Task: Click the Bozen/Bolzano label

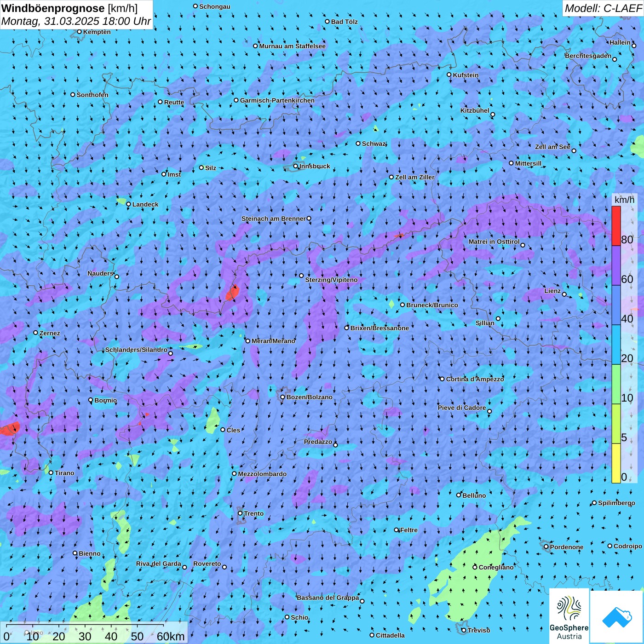Action: point(309,397)
